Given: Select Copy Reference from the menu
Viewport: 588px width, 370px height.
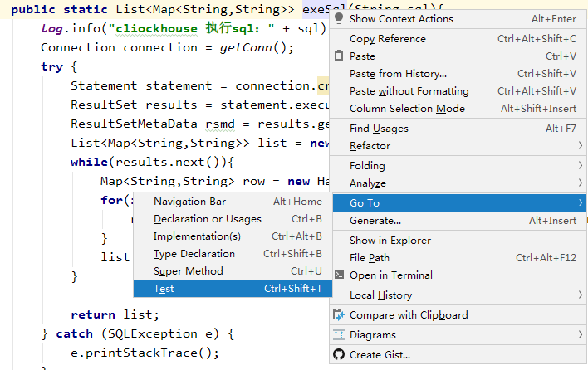Looking at the screenshot, I should coord(388,39).
